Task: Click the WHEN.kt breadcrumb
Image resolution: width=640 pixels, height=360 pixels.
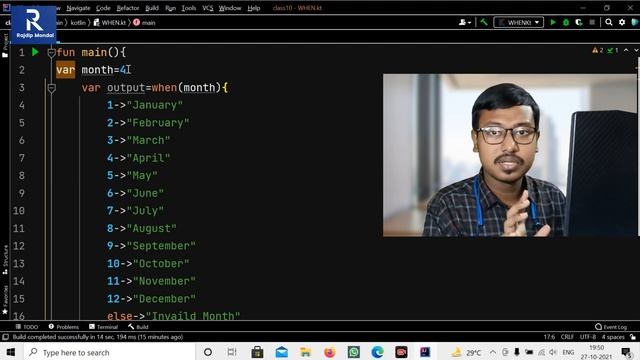Action: (110, 22)
